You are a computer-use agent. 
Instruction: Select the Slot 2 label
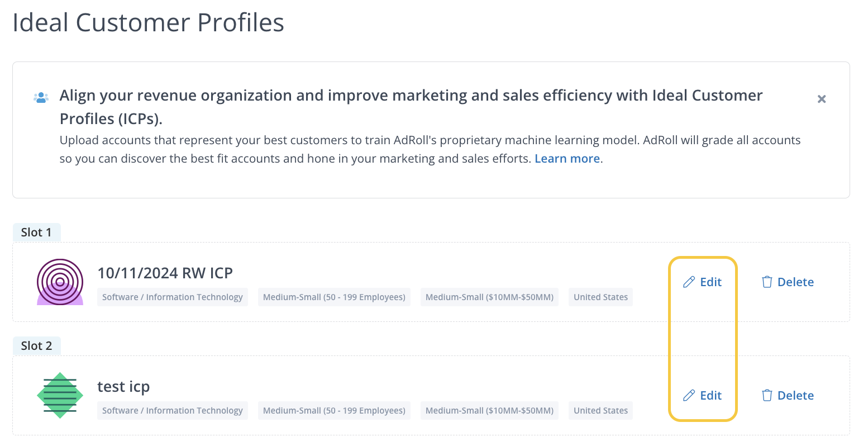36,346
